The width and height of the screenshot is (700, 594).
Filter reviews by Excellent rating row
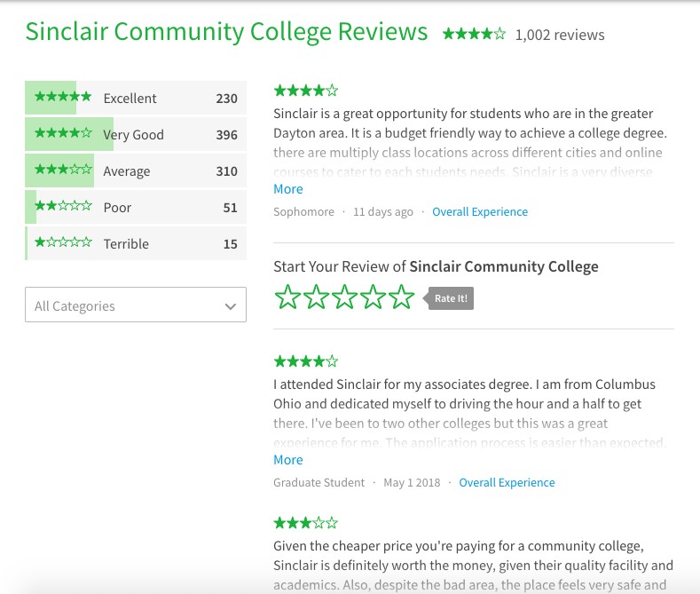pos(136,98)
